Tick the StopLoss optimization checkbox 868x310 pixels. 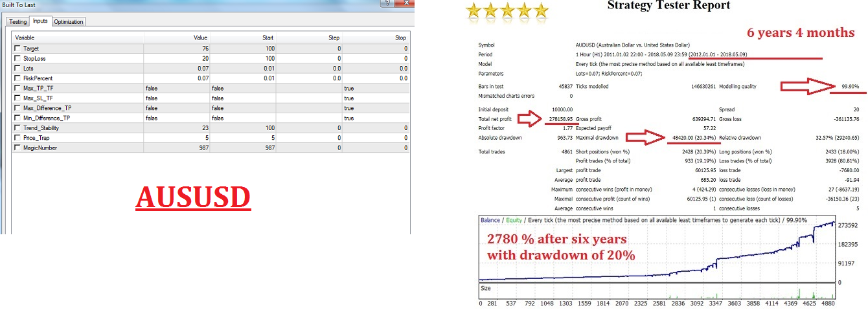[17, 58]
